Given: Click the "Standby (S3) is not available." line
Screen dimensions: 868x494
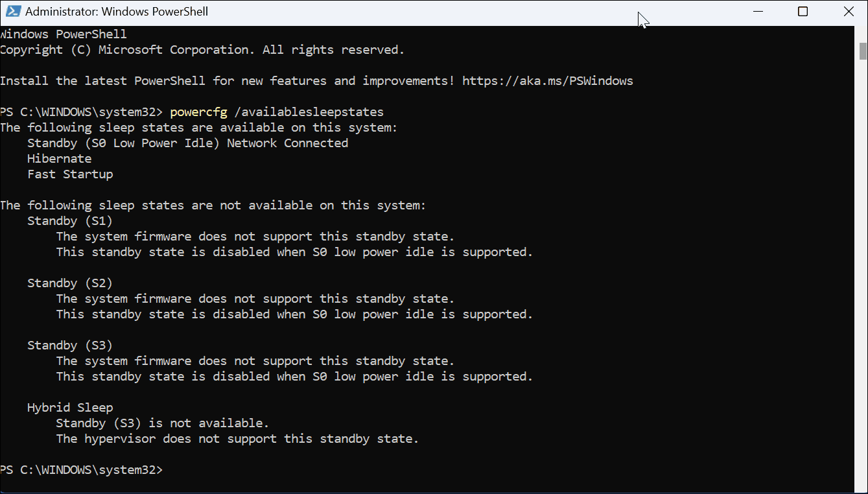Looking at the screenshot, I should coord(162,423).
